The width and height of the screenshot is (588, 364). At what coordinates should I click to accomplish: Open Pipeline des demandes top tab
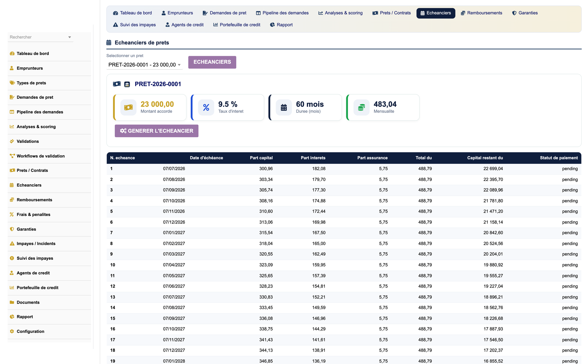pyautogui.click(x=282, y=13)
